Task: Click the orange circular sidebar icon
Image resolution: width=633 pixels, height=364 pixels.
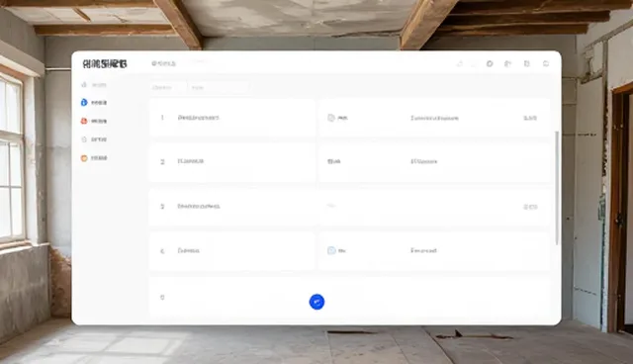Action: [84, 158]
